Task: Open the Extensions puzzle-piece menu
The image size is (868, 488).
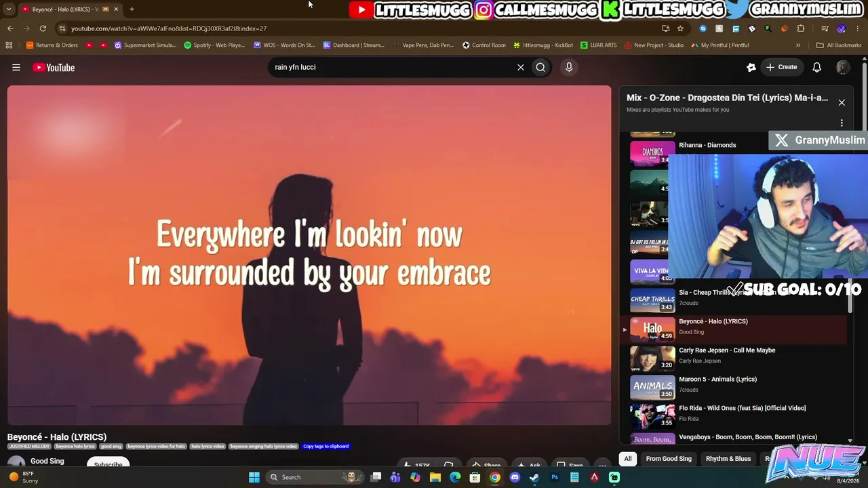Action: coord(801,28)
